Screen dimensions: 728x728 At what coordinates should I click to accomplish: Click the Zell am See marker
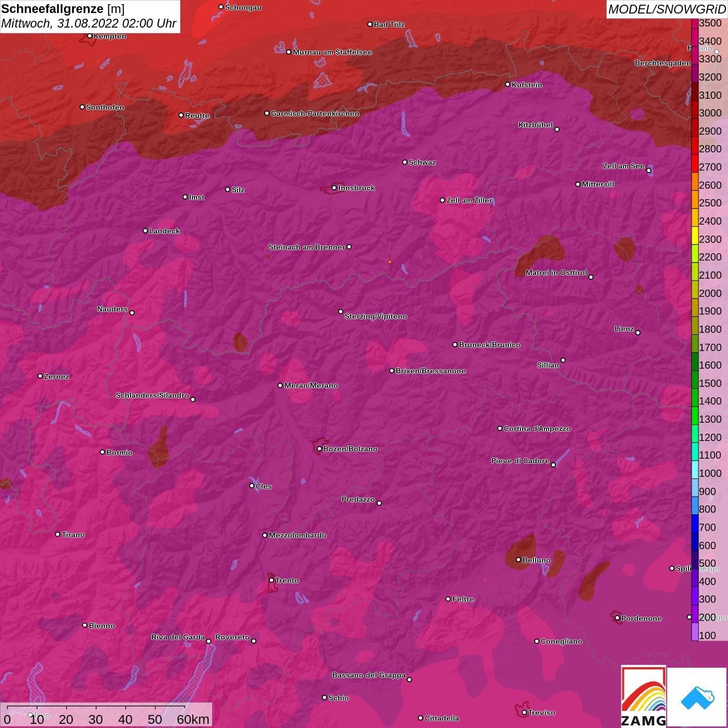click(648, 171)
